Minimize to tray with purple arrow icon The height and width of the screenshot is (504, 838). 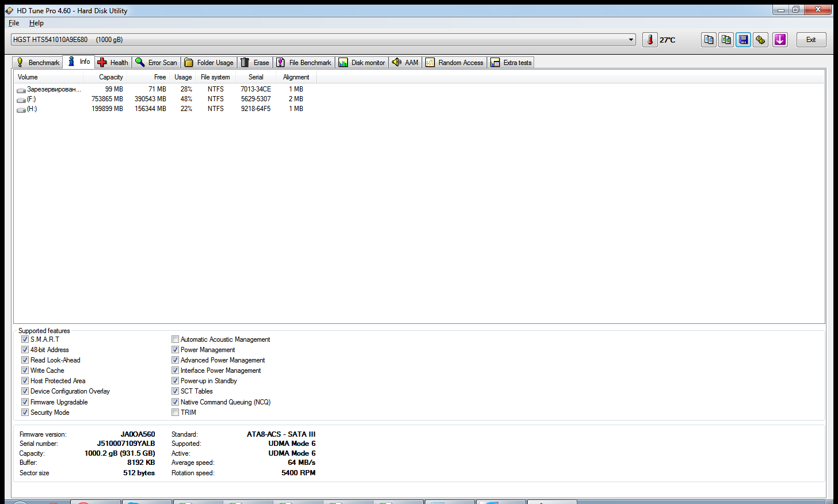(x=780, y=40)
